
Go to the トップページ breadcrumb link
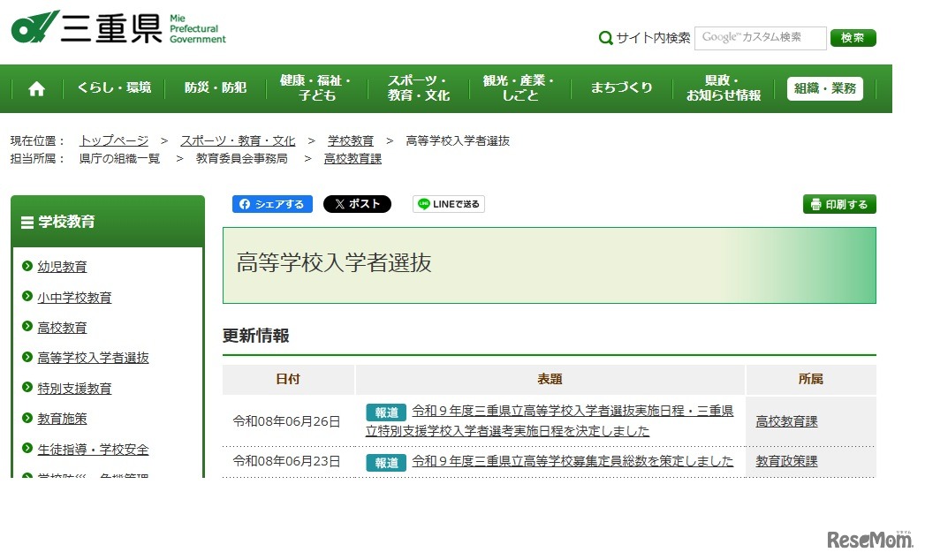click(x=114, y=141)
